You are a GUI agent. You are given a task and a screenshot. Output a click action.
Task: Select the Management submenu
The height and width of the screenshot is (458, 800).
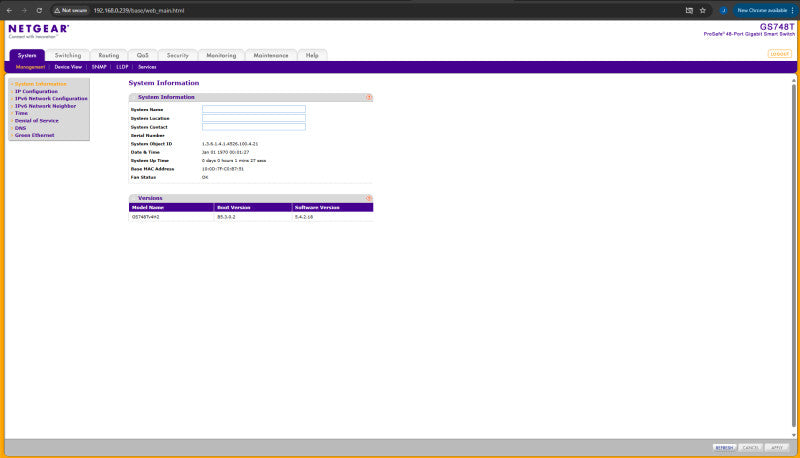point(30,67)
